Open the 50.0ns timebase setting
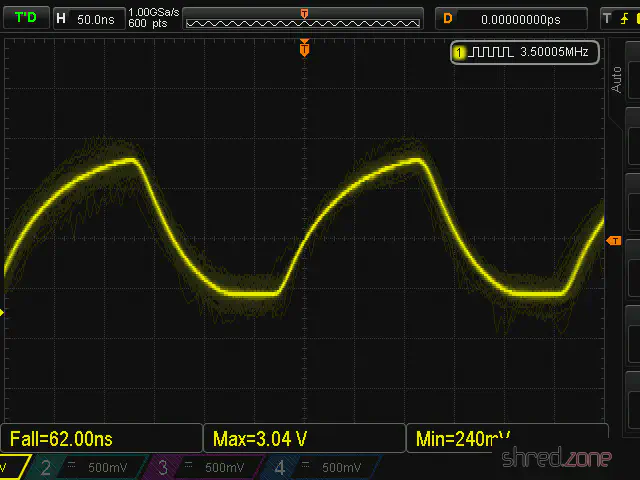The image size is (640, 480). pos(96,18)
